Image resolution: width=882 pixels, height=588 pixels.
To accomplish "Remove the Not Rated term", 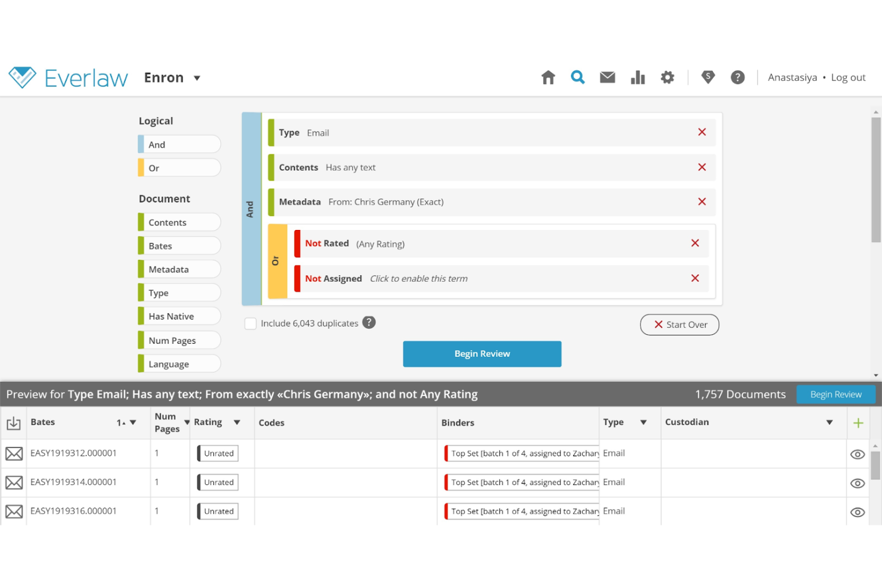I will [x=695, y=243].
